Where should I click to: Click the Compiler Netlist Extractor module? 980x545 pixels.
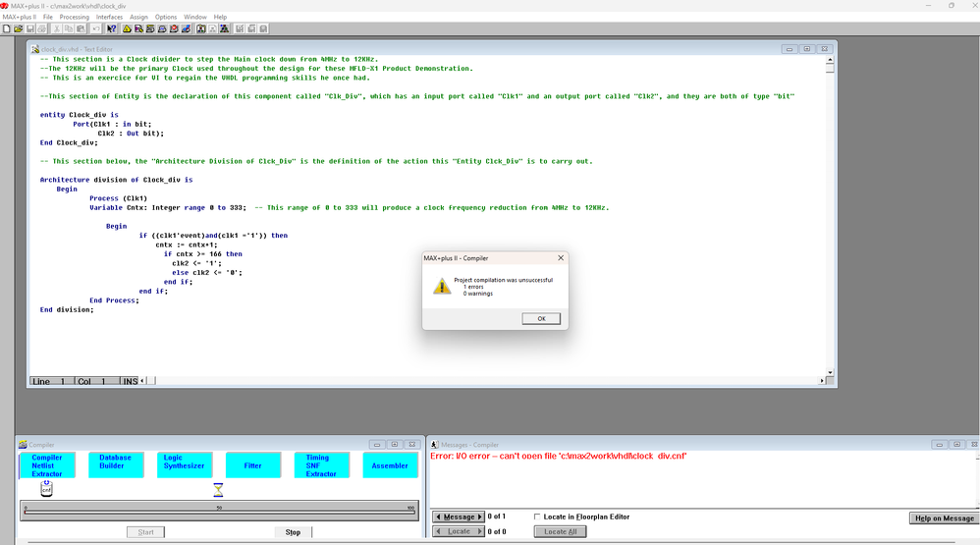pos(47,465)
